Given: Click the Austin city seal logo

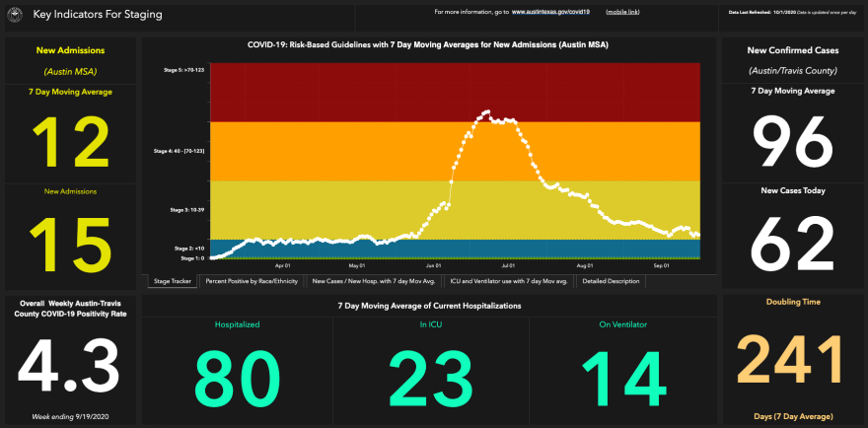Looking at the screenshot, I should click(16, 15).
